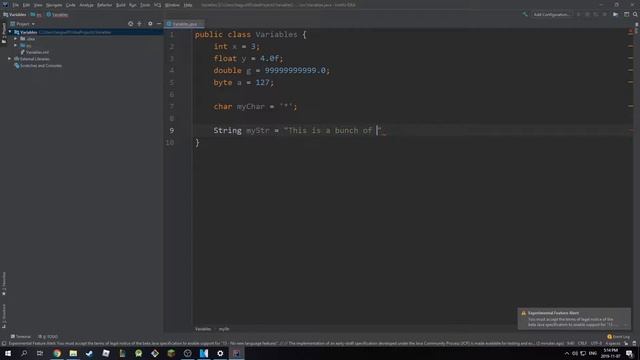Click the build project hammer icon

pos(525,14)
